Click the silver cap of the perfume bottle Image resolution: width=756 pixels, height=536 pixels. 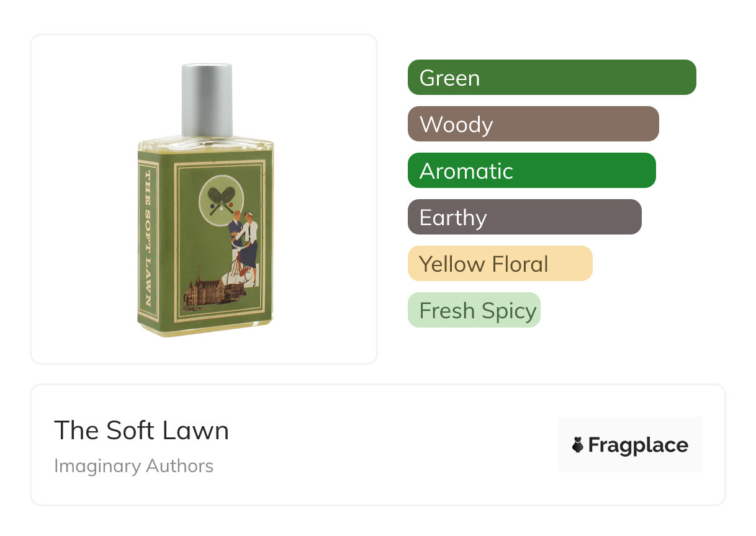tap(207, 99)
